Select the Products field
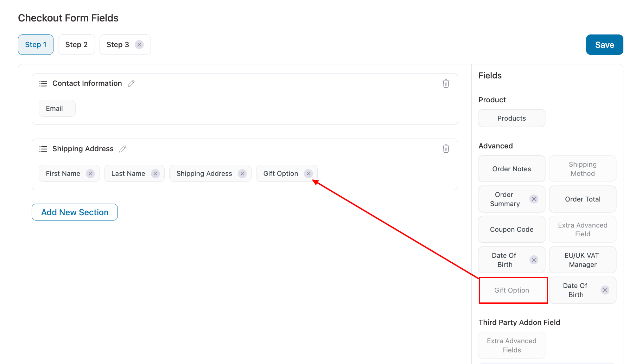Image resolution: width=629 pixels, height=364 pixels. (x=512, y=118)
